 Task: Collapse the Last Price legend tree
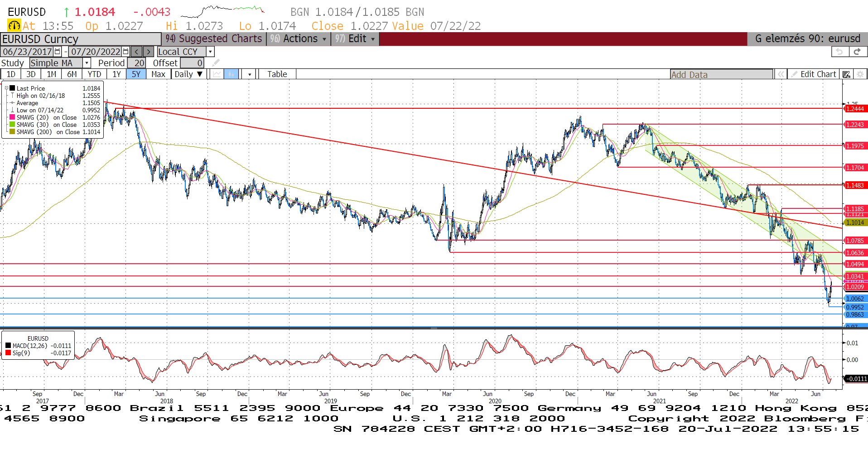click(7, 88)
